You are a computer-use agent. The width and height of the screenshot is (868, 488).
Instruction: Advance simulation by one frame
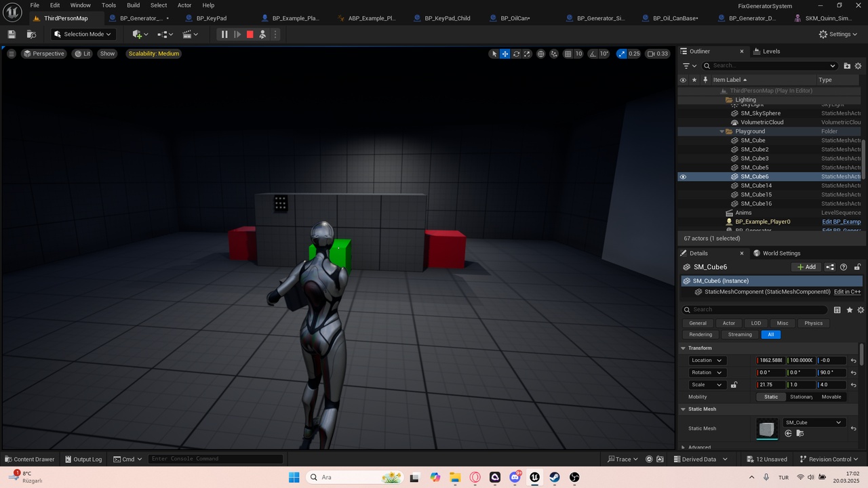point(237,34)
